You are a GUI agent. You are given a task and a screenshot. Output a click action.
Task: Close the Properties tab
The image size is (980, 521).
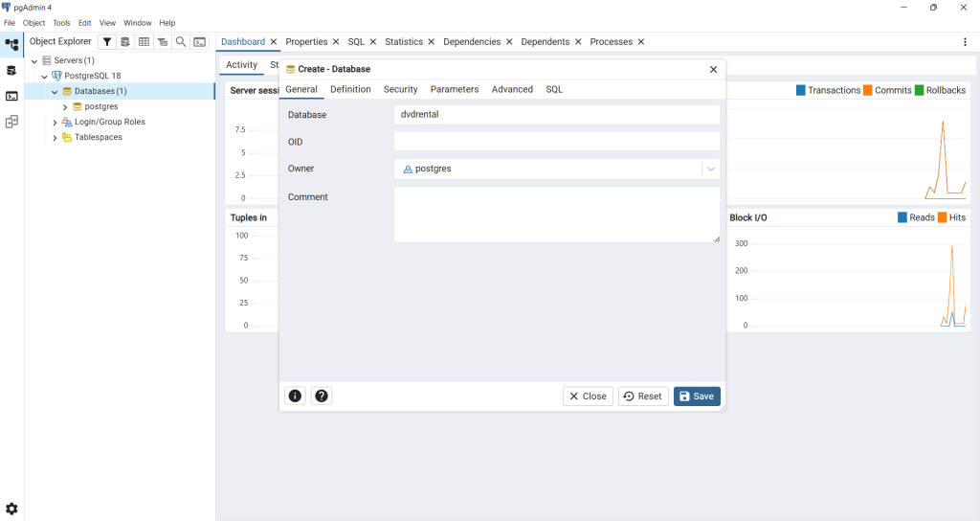pyautogui.click(x=336, y=42)
